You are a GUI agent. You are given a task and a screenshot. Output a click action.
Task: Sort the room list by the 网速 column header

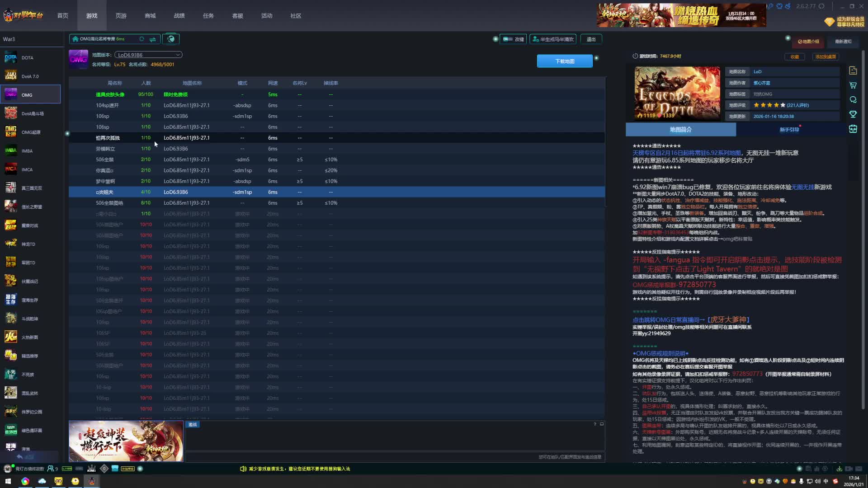pyautogui.click(x=273, y=83)
